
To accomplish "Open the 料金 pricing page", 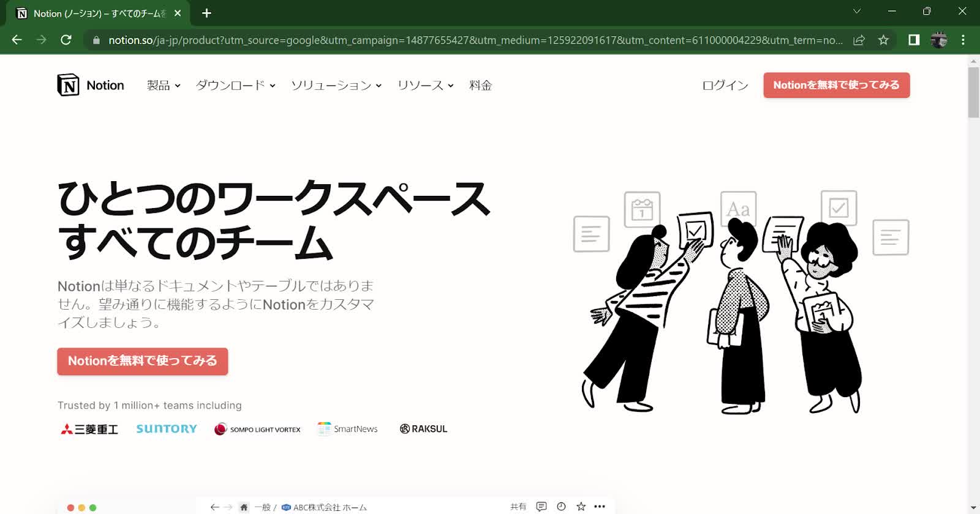I will pos(480,85).
